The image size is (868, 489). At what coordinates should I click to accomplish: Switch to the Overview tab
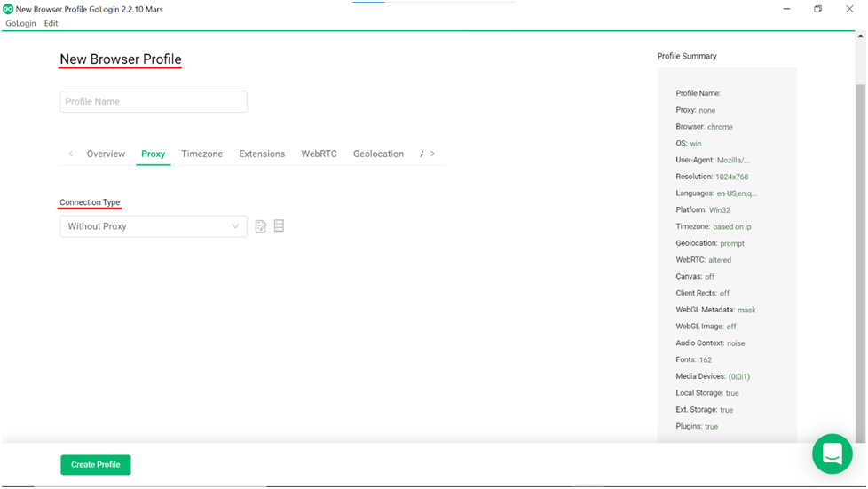[106, 154]
